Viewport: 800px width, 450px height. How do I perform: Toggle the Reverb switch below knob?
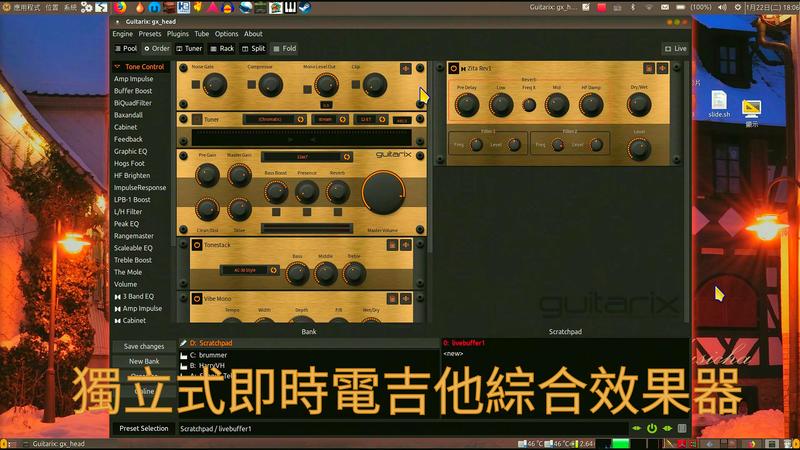pos(338,212)
